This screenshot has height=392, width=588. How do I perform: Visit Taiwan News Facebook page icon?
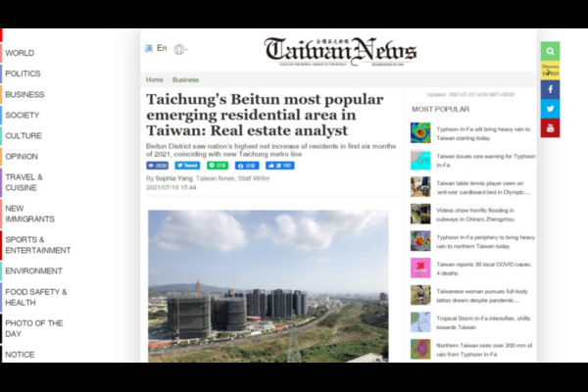coord(550,89)
